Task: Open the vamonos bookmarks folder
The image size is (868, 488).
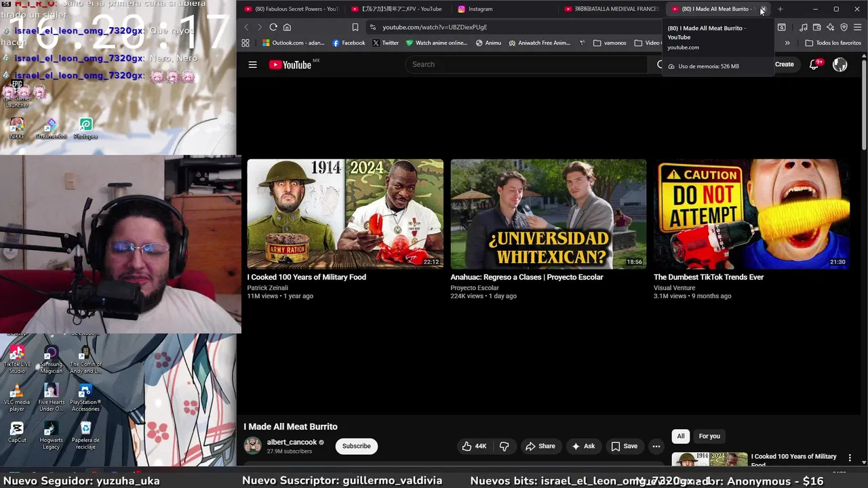Action: [x=610, y=43]
